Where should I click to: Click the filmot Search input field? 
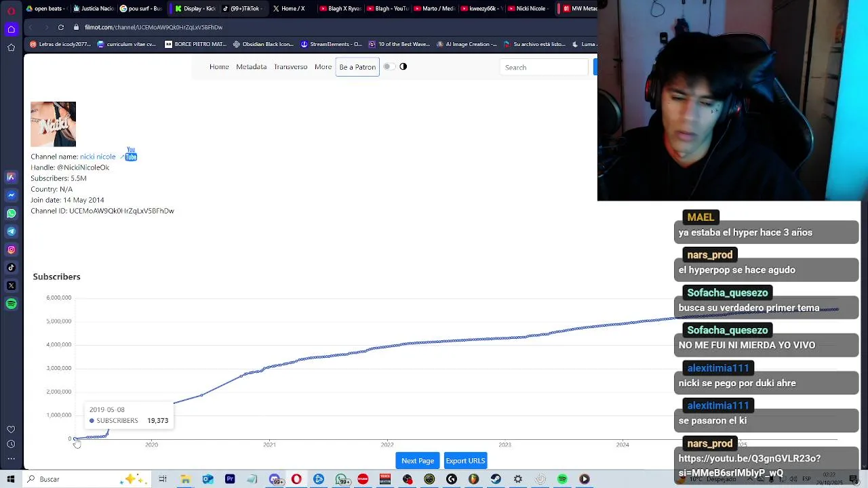544,67
